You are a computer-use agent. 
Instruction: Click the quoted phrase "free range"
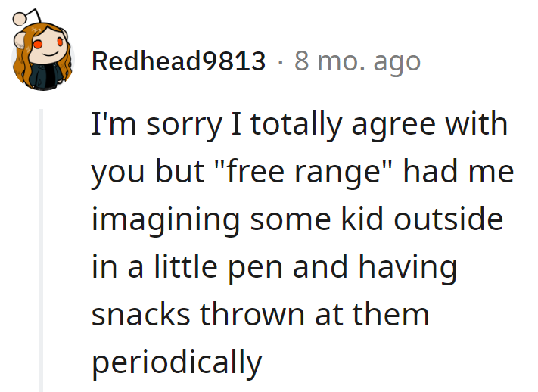pyautogui.click(x=305, y=172)
